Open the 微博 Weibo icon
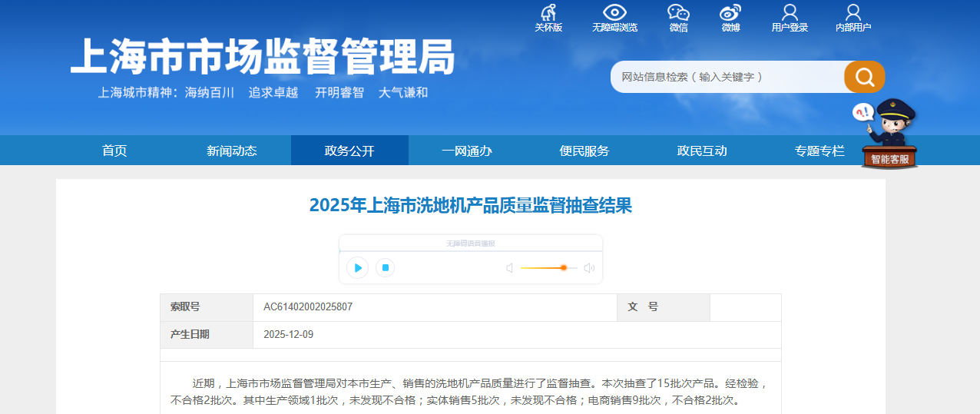This screenshot has height=414, width=980. [730, 13]
